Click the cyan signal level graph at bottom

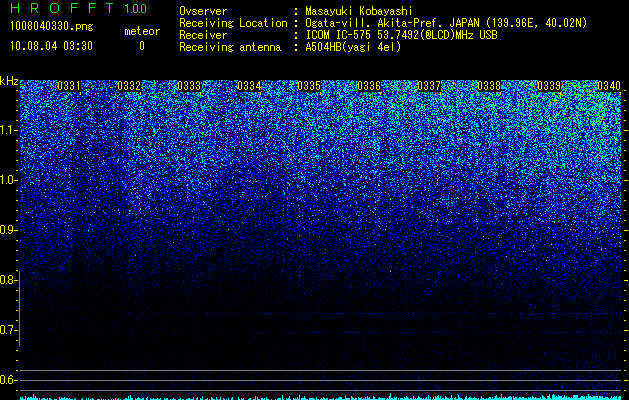(x=321, y=397)
